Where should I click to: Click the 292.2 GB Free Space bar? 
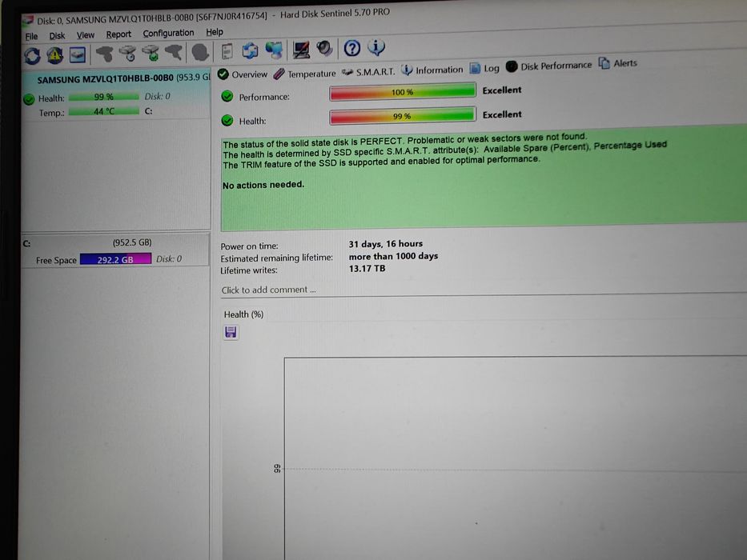[116, 259]
